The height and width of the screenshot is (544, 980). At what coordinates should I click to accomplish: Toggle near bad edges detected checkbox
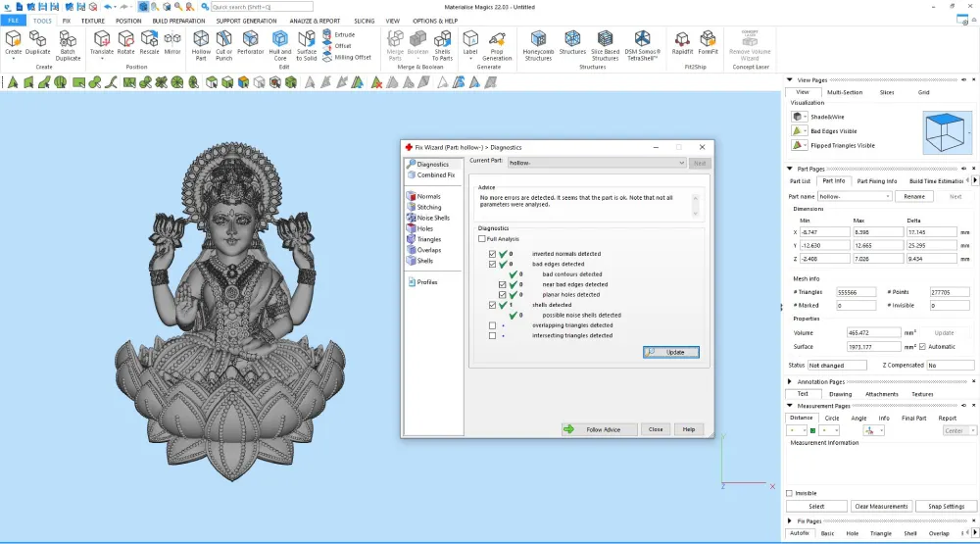coord(503,284)
